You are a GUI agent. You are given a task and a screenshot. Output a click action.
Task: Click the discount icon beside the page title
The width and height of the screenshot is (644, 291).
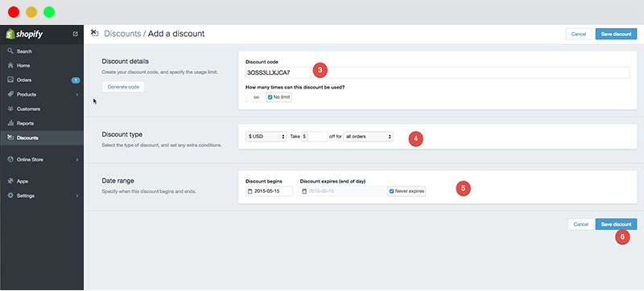pyautogui.click(x=94, y=34)
